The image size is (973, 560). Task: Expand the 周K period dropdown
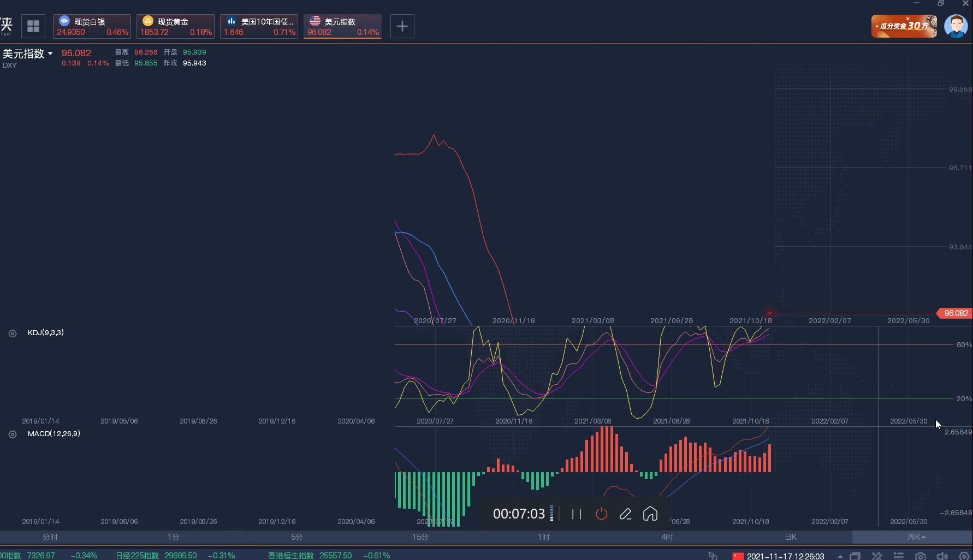pos(916,537)
